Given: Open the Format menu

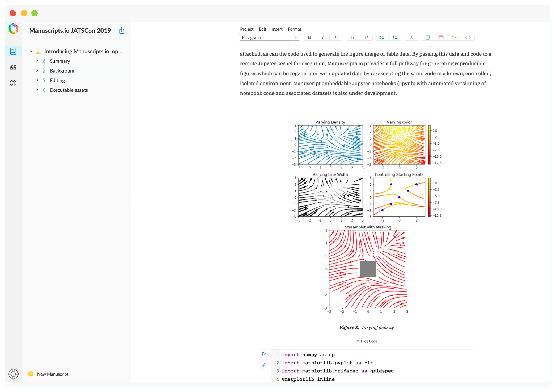Looking at the screenshot, I should point(294,29).
